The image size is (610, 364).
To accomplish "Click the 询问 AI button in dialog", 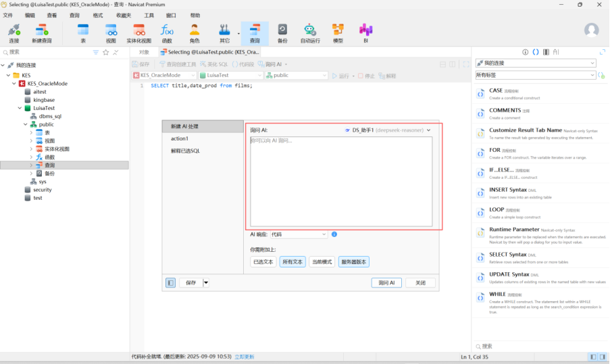I will 387,283.
